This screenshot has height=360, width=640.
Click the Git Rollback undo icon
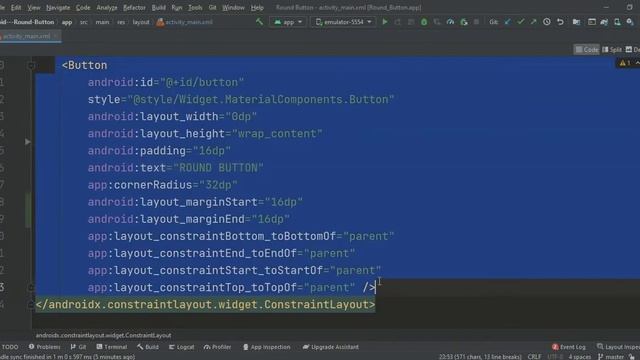(560, 22)
